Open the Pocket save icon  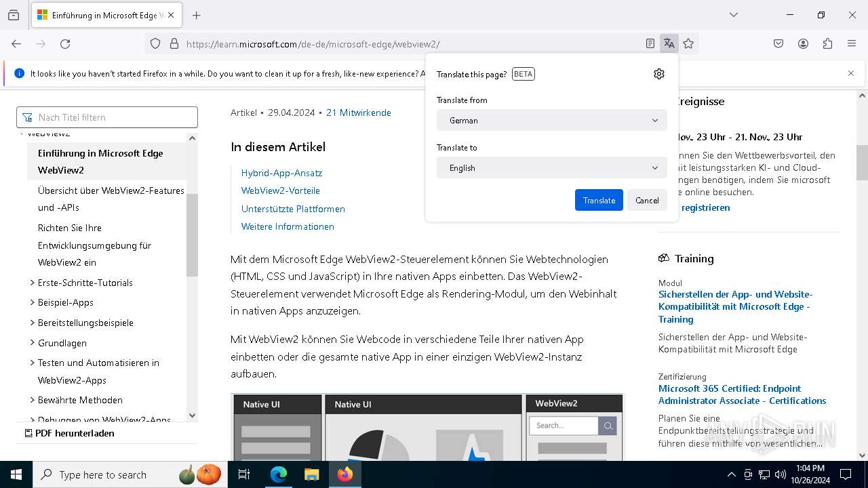[x=778, y=44]
